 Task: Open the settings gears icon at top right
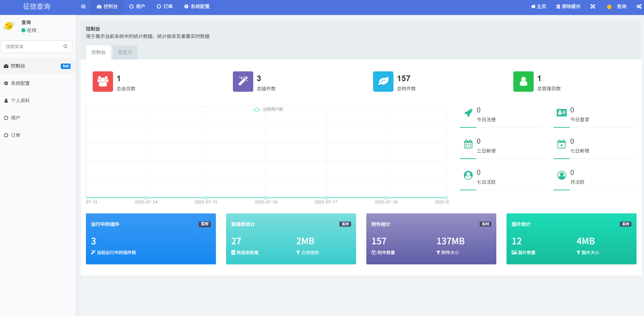coord(639,6)
